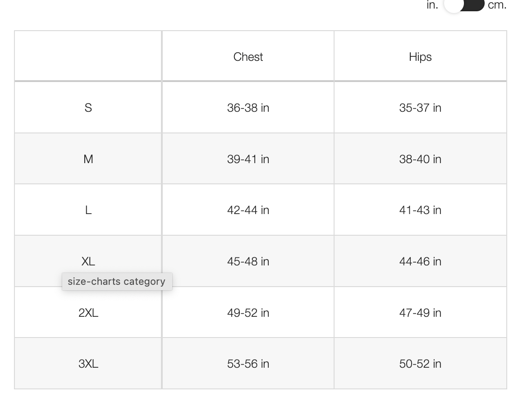Click the L size row label

88,210
